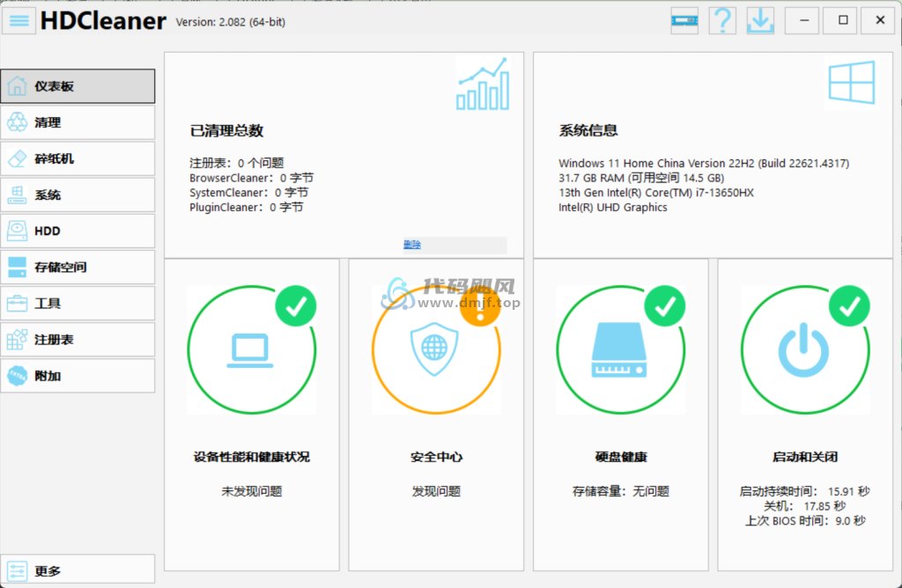Open the hamburger menu icon
The width and height of the screenshot is (902, 588).
[x=19, y=21]
